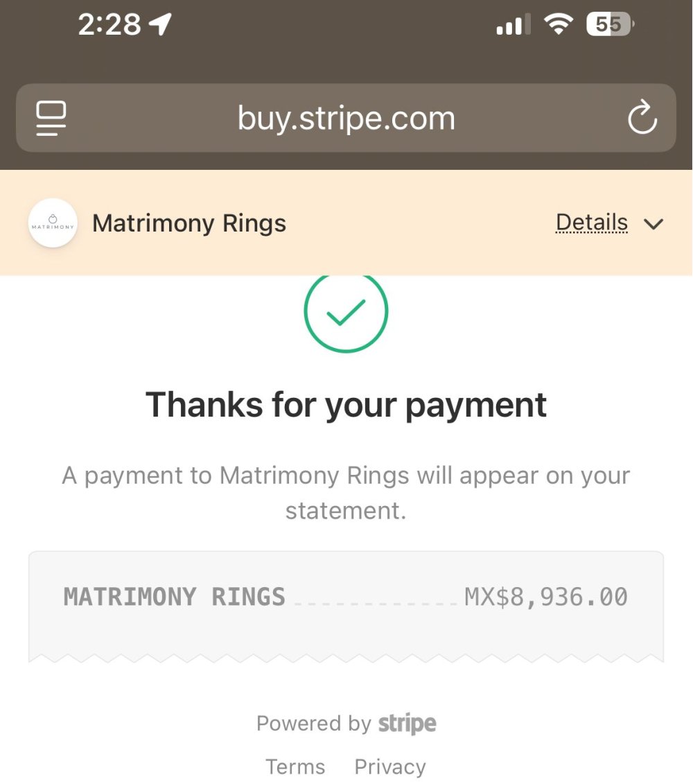Tap the cellular signal bars

tap(513, 26)
